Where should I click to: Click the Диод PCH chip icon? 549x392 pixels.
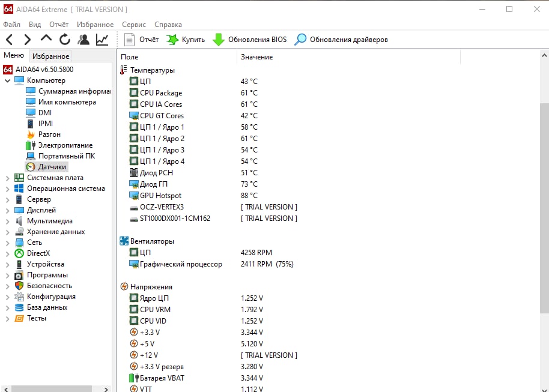(134, 172)
